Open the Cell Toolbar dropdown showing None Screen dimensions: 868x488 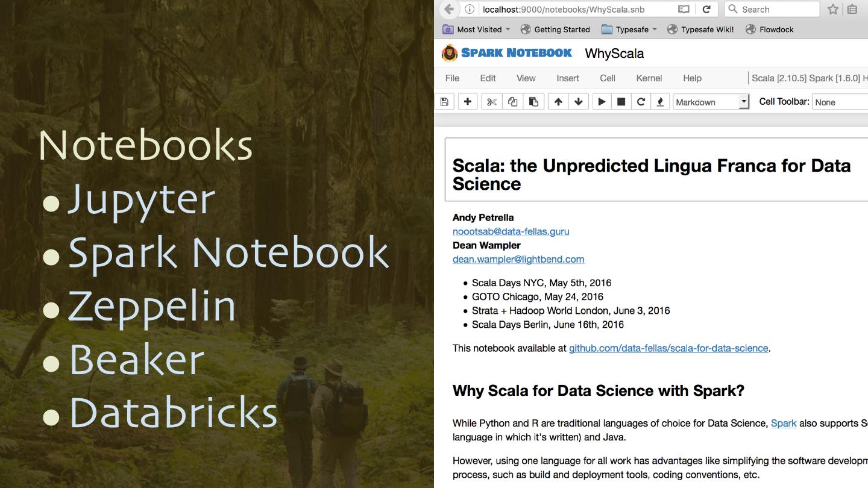(x=840, y=102)
